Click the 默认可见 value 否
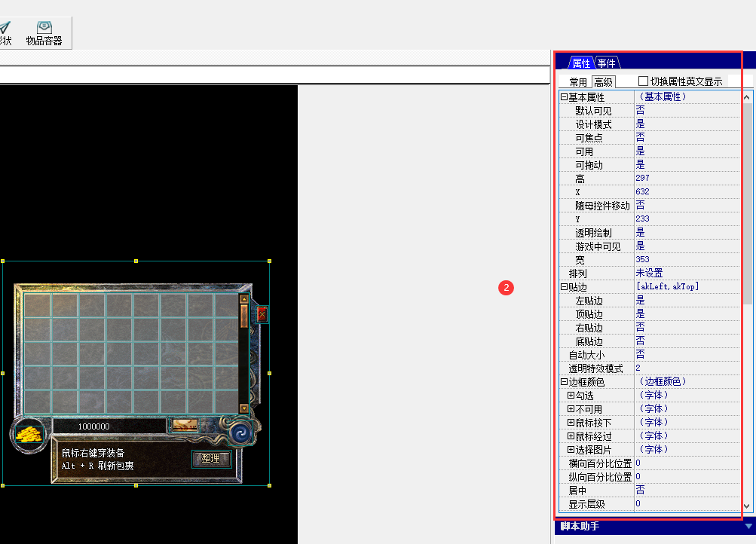Viewport: 756px width, 544px height. 640,110
